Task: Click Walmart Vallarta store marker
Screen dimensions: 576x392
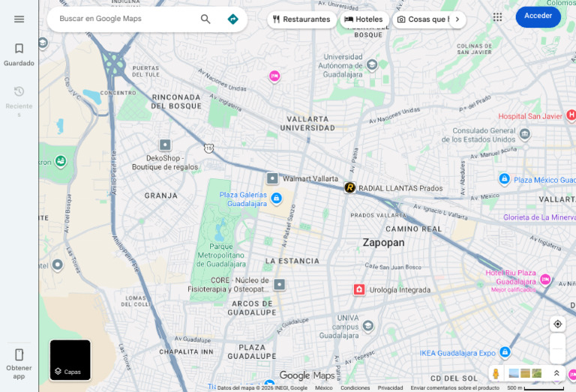Action: (272, 178)
